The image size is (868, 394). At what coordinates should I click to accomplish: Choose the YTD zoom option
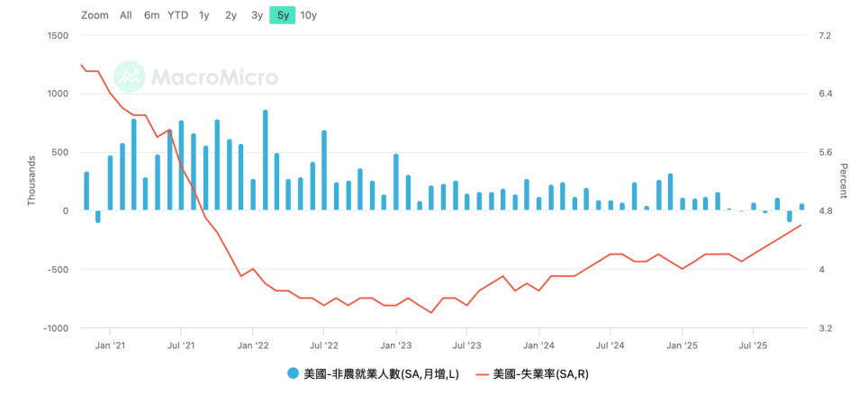pyautogui.click(x=178, y=15)
